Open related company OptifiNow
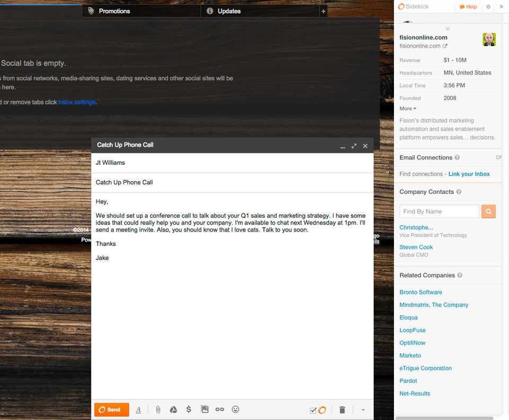The width and height of the screenshot is (509, 420). click(x=413, y=343)
